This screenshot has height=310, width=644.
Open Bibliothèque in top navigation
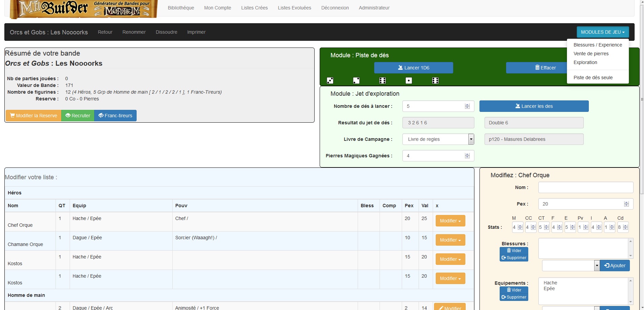tap(181, 8)
